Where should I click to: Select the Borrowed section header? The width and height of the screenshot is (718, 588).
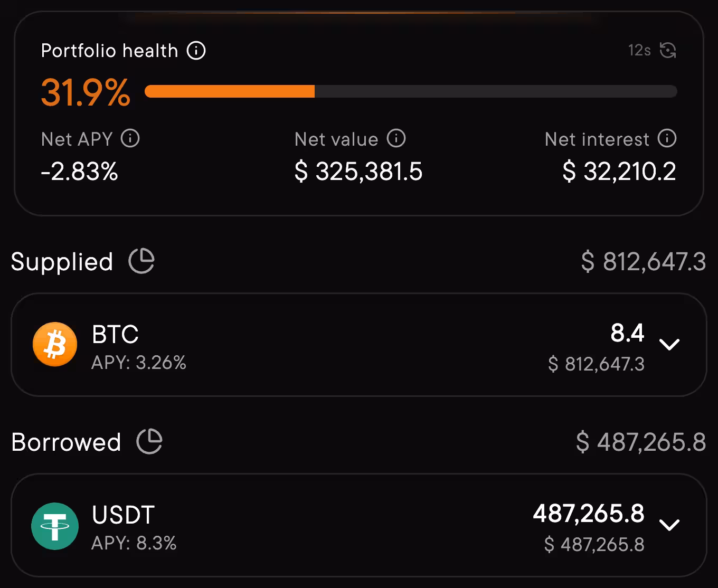pyautogui.click(x=67, y=442)
